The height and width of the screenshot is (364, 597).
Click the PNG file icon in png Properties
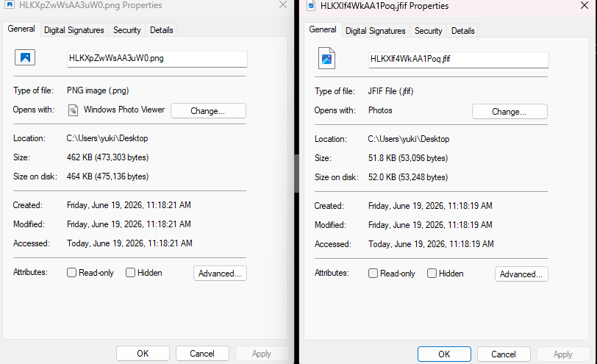pos(25,57)
